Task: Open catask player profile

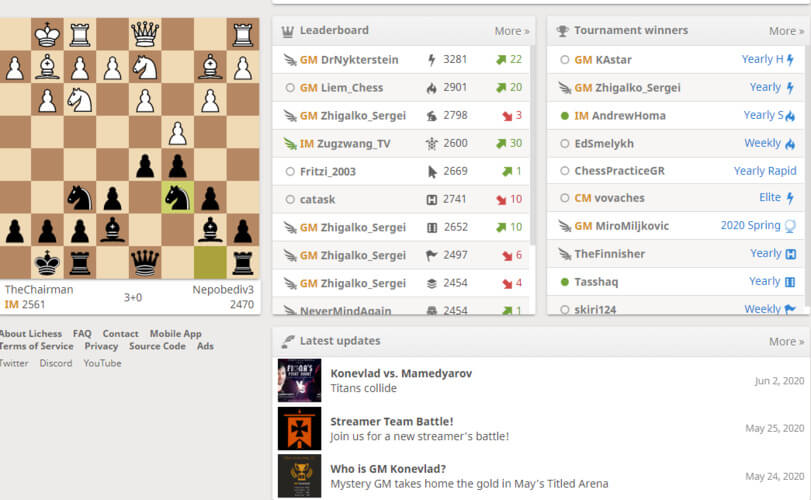Action: (318, 199)
